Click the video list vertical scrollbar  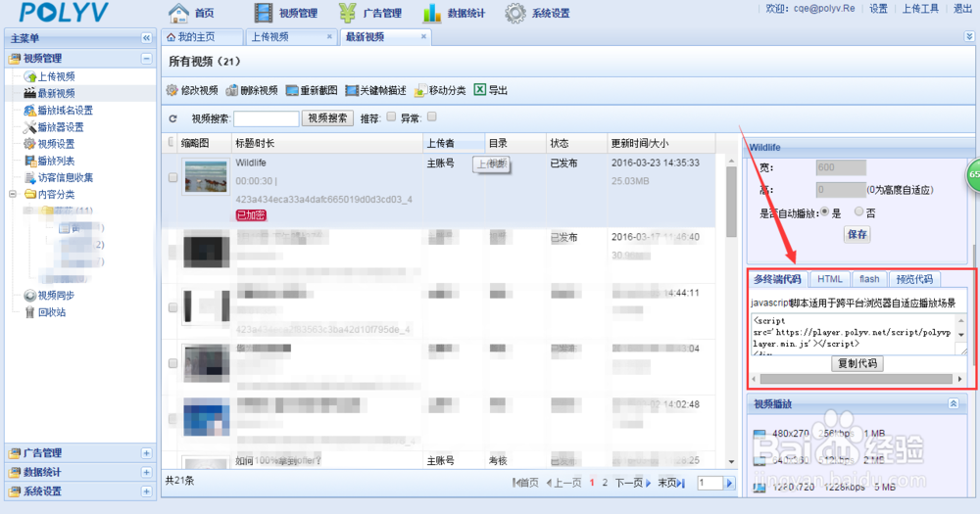tap(731, 202)
